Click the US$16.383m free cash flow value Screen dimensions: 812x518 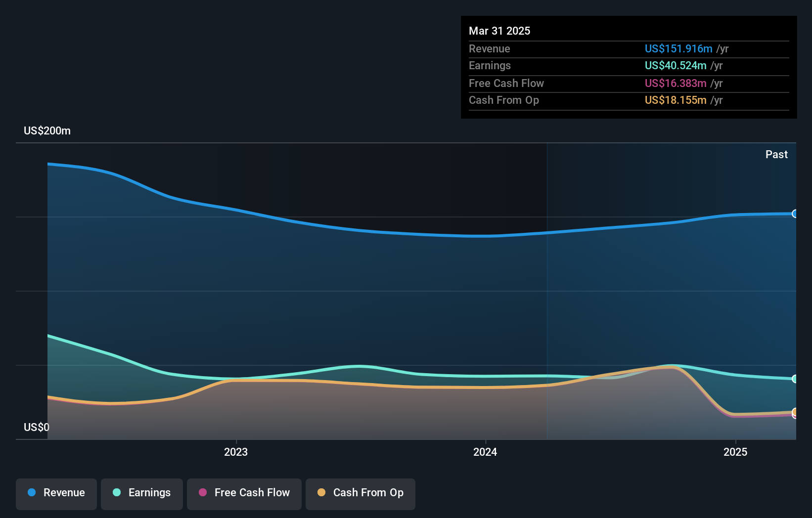[676, 83]
